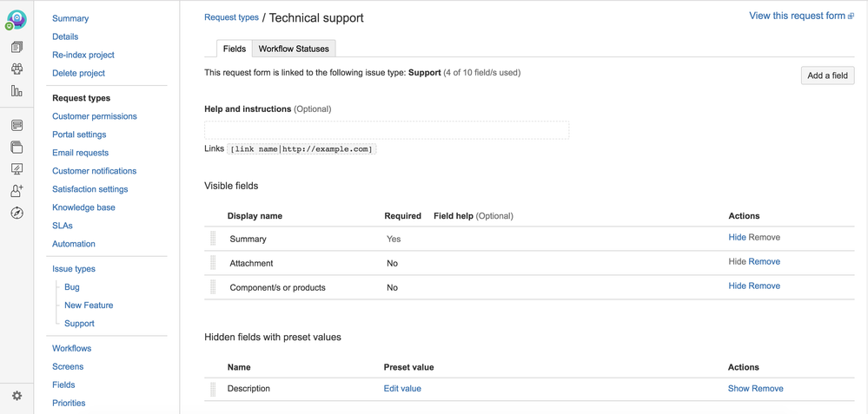Click the Description row drag handle
868x414 pixels.
coord(213,389)
